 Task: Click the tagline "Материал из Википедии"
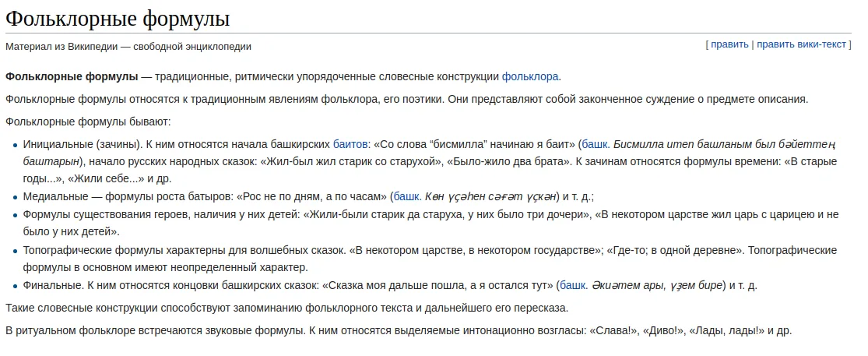pyautogui.click(x=61, y=47)
